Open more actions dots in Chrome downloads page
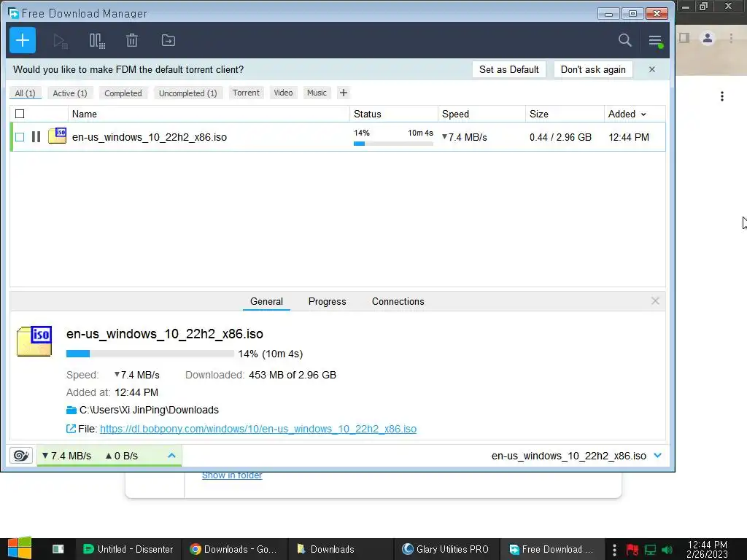Viewport: 747px width, 560px height. pos(722,97)
